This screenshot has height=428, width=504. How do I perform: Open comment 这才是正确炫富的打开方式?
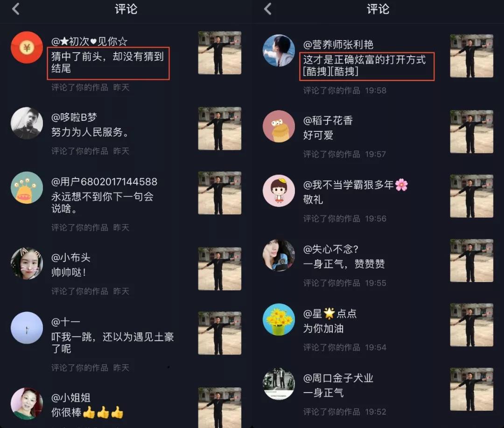coord(364,65)
